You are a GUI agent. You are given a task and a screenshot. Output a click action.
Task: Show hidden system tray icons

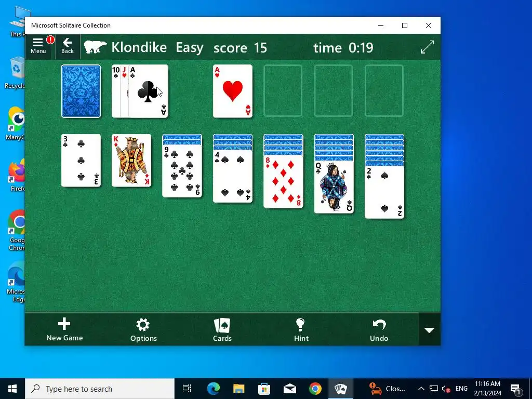(421, 389)
